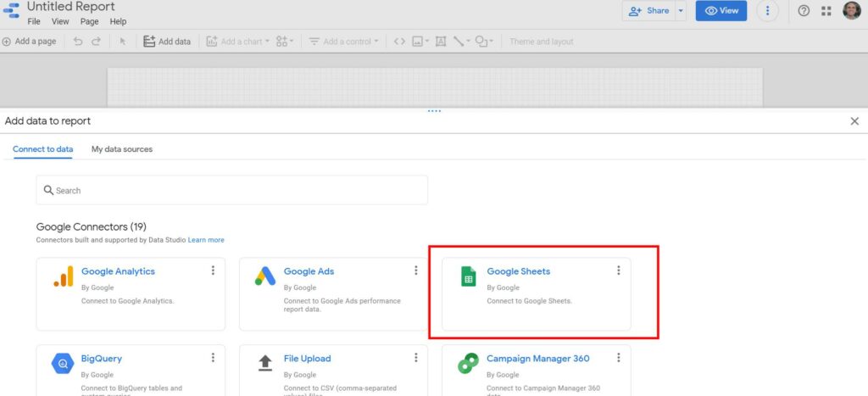
Task: Click the green Google Sheets icon
Action: pos(468,276)
